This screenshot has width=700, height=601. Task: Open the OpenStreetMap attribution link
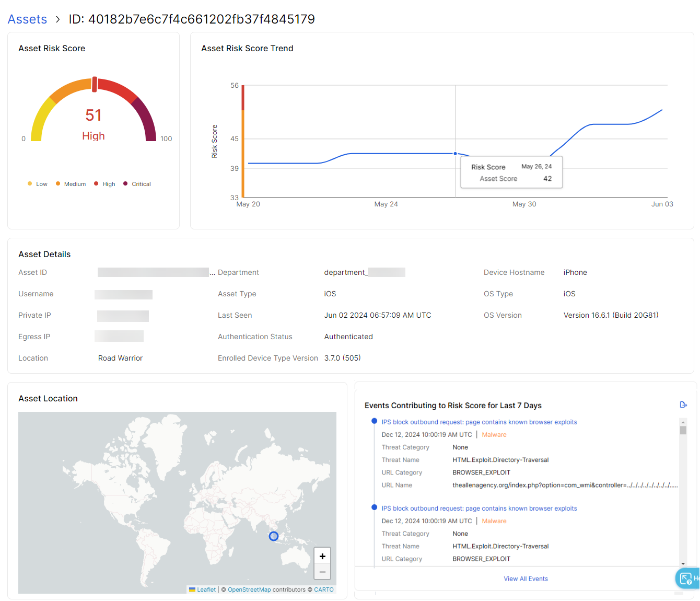tap(249, 590)
